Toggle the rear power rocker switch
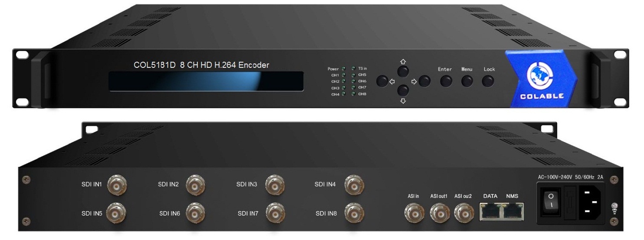Viewport: 644px width, 240px height. tap(551, 201)
